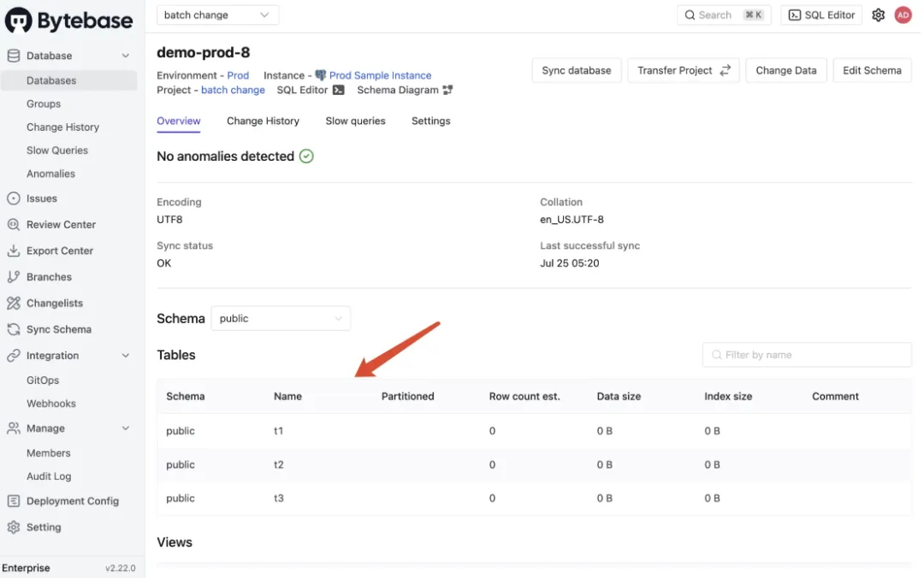Click the Bytebase logo

pos(69,21)
